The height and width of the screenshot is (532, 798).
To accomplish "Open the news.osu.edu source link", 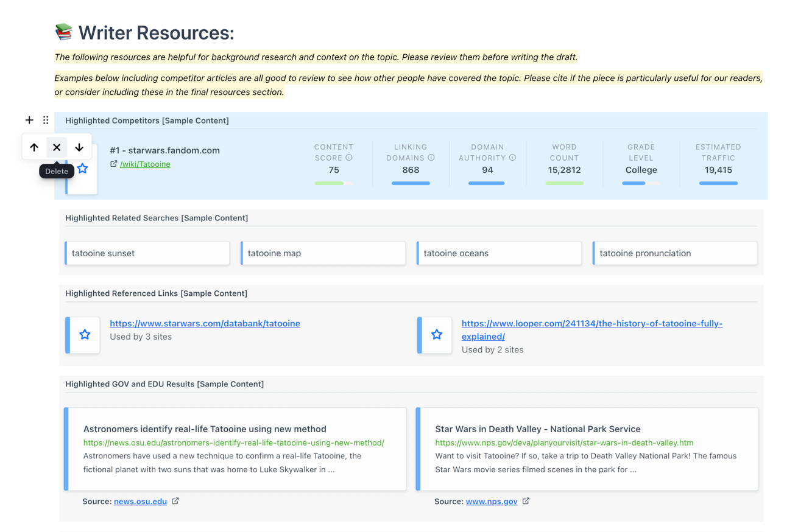I will (x=140, y=501).
